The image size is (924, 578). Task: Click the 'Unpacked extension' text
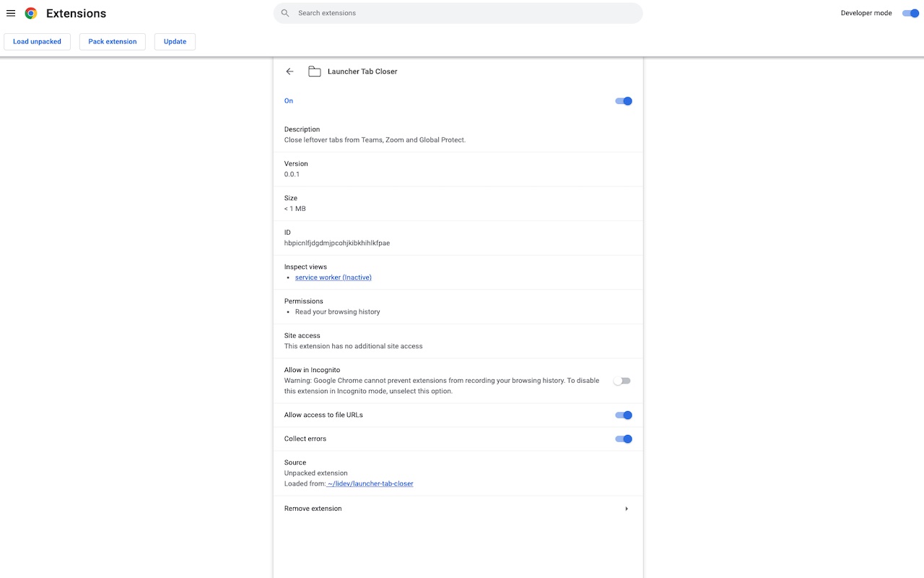[x=316, y=473]
